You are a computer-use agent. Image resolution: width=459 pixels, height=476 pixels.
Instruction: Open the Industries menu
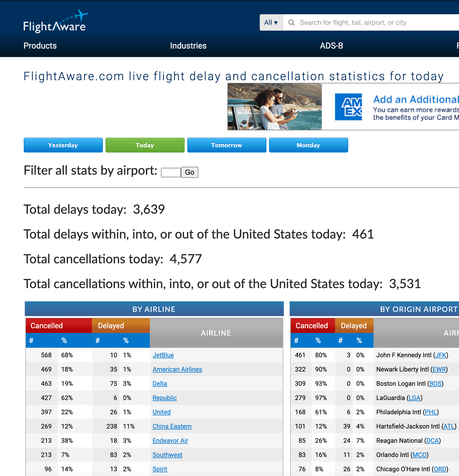(188, 45)
